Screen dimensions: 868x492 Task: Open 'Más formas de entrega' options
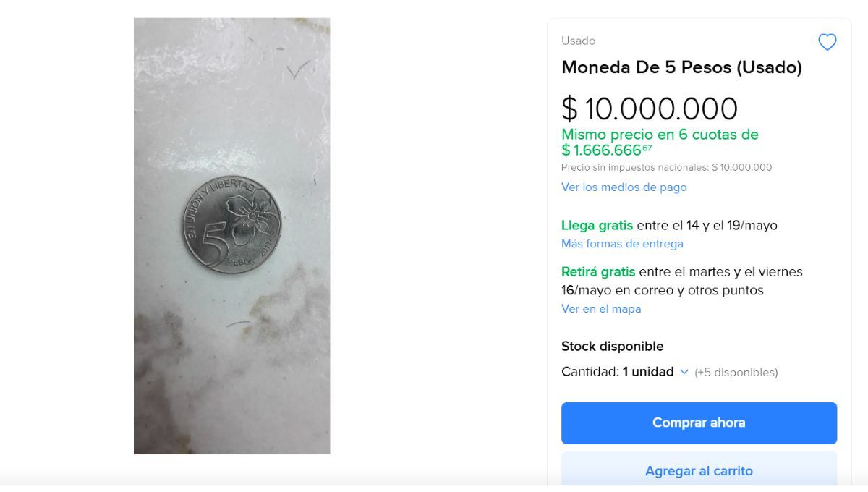pyautogui.click(x=622, y=244)
